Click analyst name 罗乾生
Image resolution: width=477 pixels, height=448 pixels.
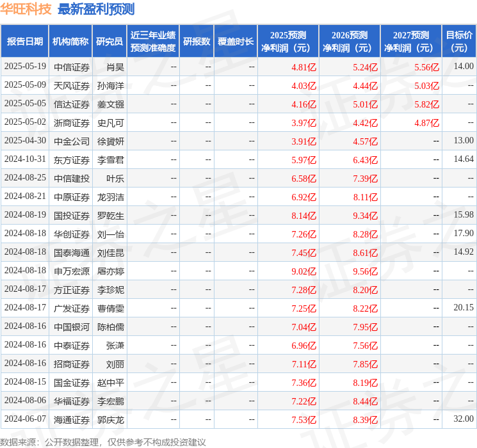(111, 215)
